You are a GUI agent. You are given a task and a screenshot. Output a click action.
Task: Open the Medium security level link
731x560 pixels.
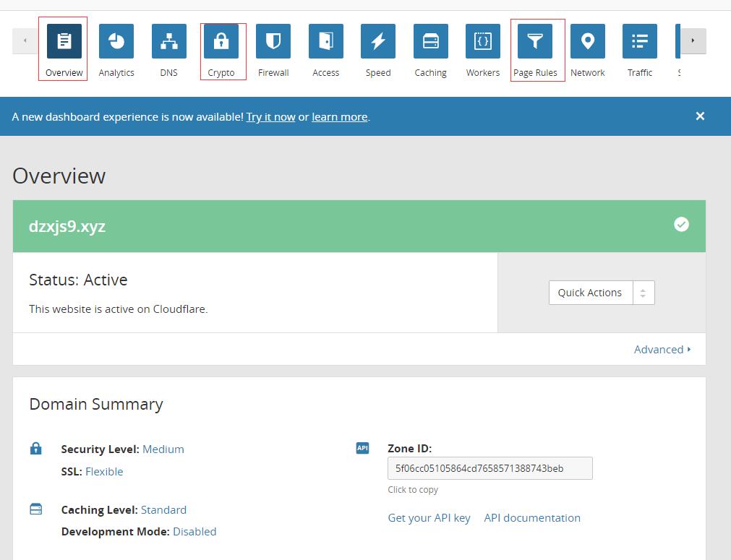click(x=163, y=449)
